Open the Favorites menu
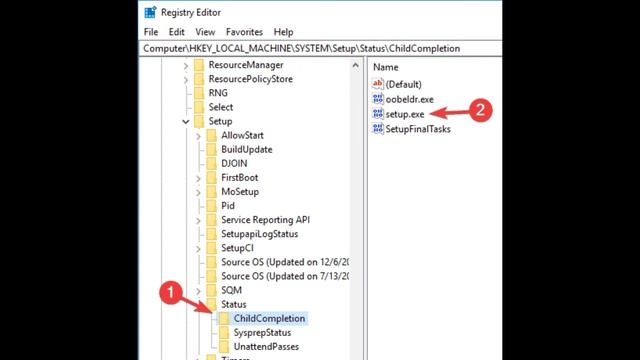The height and width of the screenshot is (360, 640). (244, 32)
